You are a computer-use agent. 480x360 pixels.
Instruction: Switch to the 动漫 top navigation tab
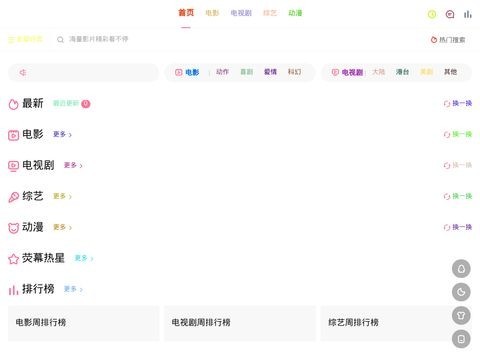[295, 13]
